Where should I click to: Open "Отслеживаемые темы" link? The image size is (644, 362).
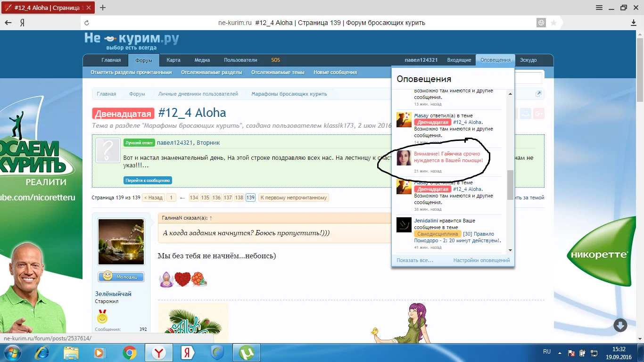pyautogui.click(x=278, y=73)
